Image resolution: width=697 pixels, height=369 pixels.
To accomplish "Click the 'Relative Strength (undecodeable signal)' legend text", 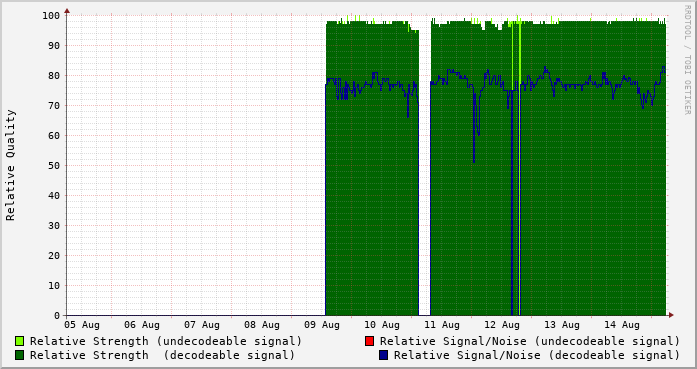I will point(166,341).
